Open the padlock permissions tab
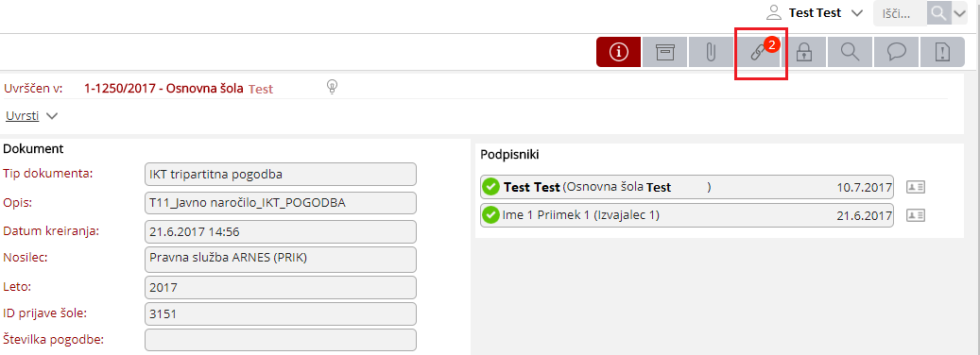 (x=803, y=53)
